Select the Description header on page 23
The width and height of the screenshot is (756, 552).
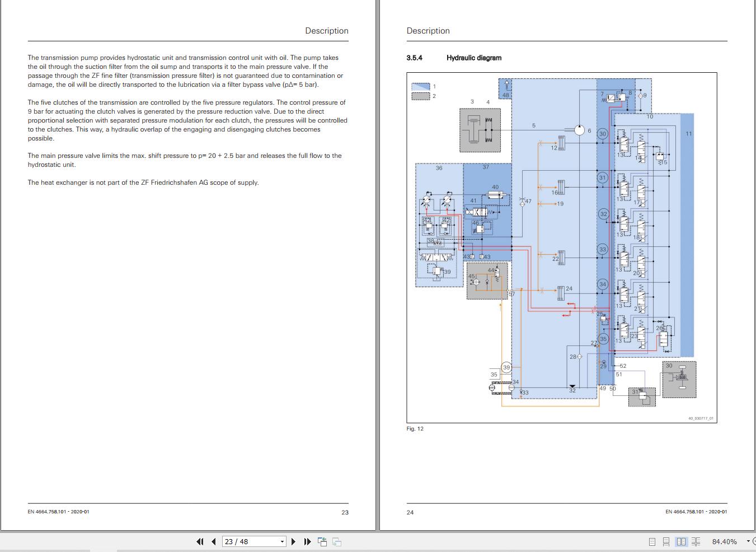[326, 31]
